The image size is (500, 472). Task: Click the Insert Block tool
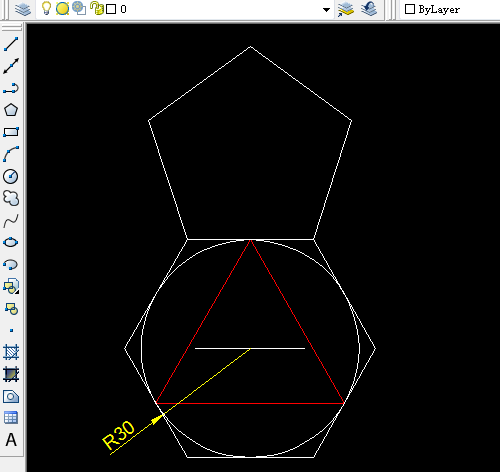coord(11,286)
